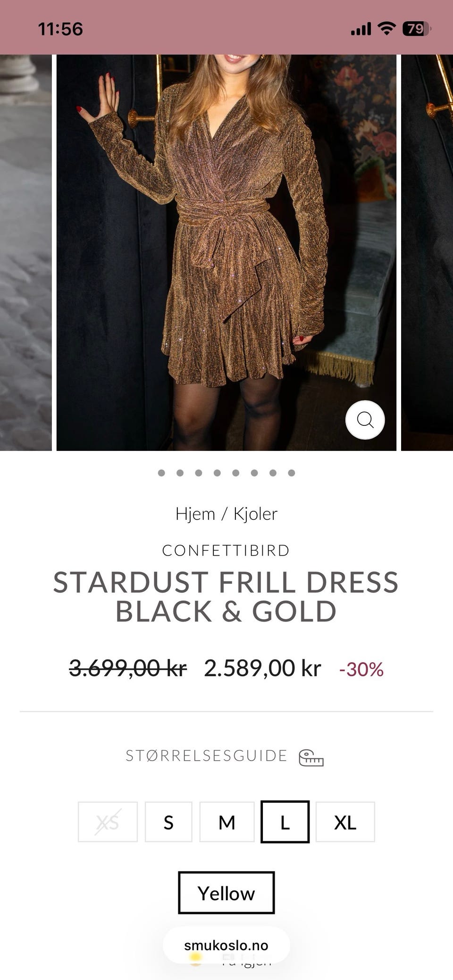This screenshot has width=453, height=980.
Task: Tap the crossed-out XS size option
Action: (x=108, y=822)
